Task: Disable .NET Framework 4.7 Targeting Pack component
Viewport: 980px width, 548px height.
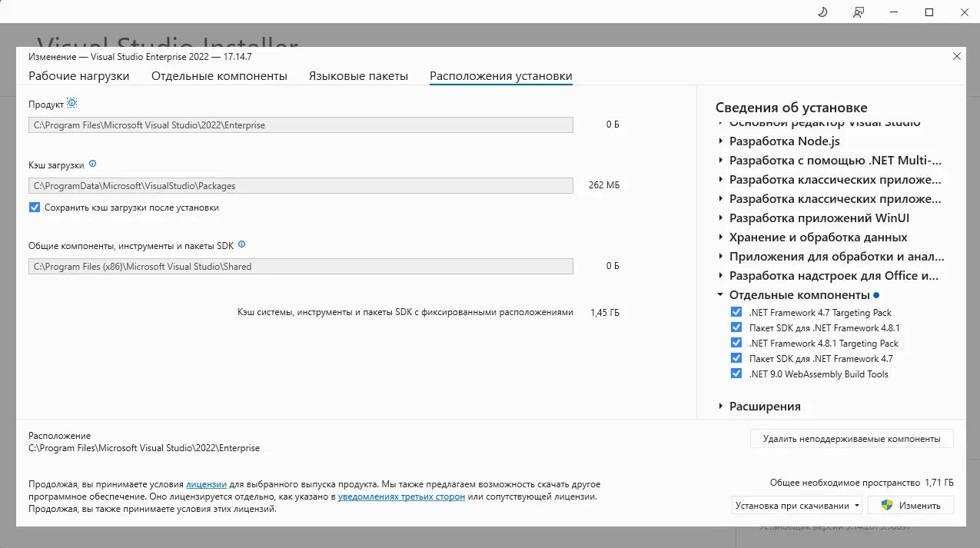Action: click(x=736, y=312)
